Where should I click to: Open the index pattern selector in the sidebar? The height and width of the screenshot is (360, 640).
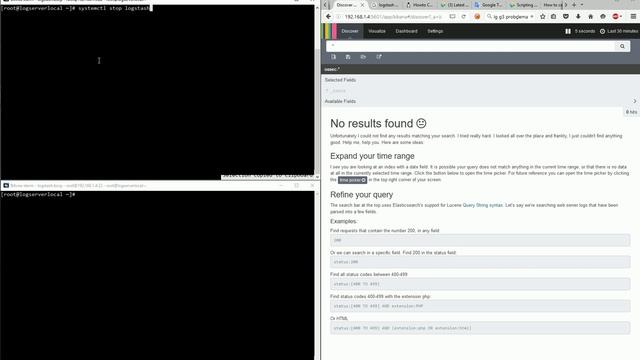click(x=332, y=69)
